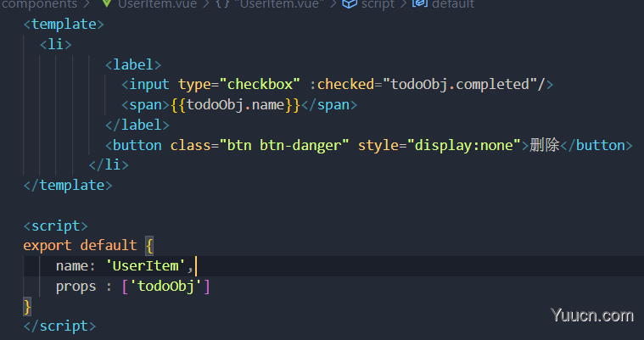
Task: Open the components breadcrumb segment
Action: coord(39,4)
